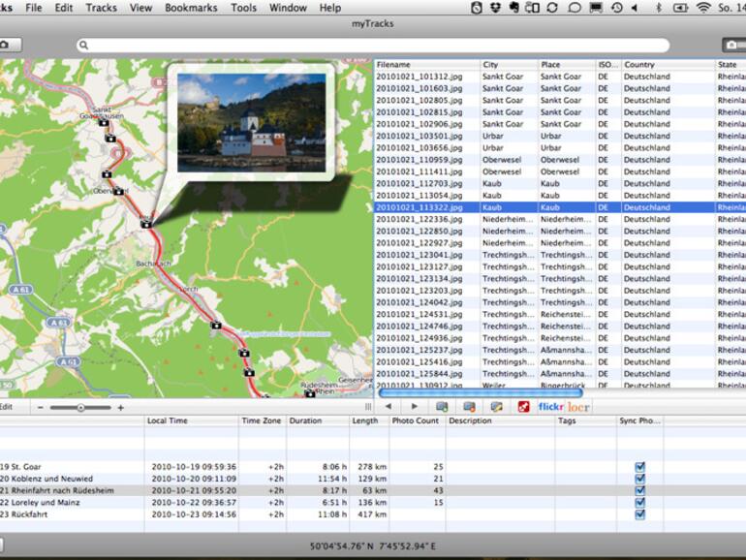
Task: Click the next photo arrow button
Action: click(x=415, y=407)
